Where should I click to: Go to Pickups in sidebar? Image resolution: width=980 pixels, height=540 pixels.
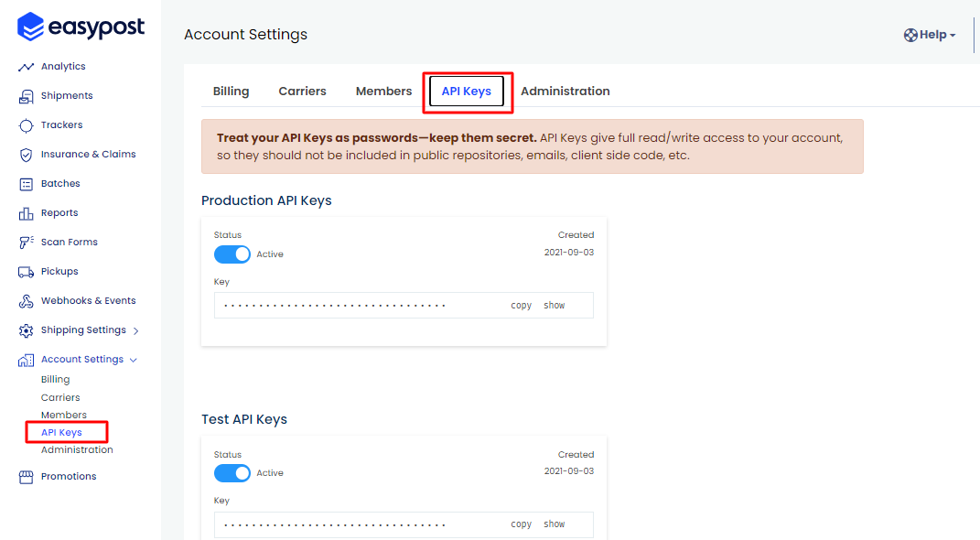click(x=59, y=272)
